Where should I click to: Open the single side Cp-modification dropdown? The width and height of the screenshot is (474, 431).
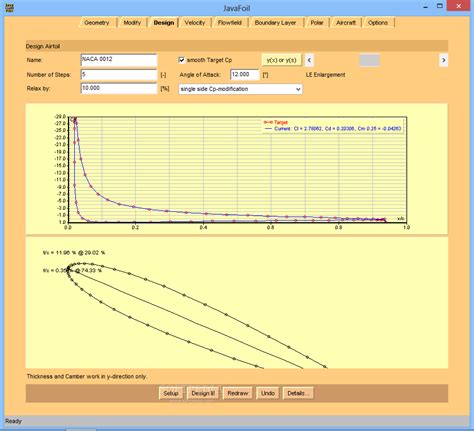pos(240,89)
